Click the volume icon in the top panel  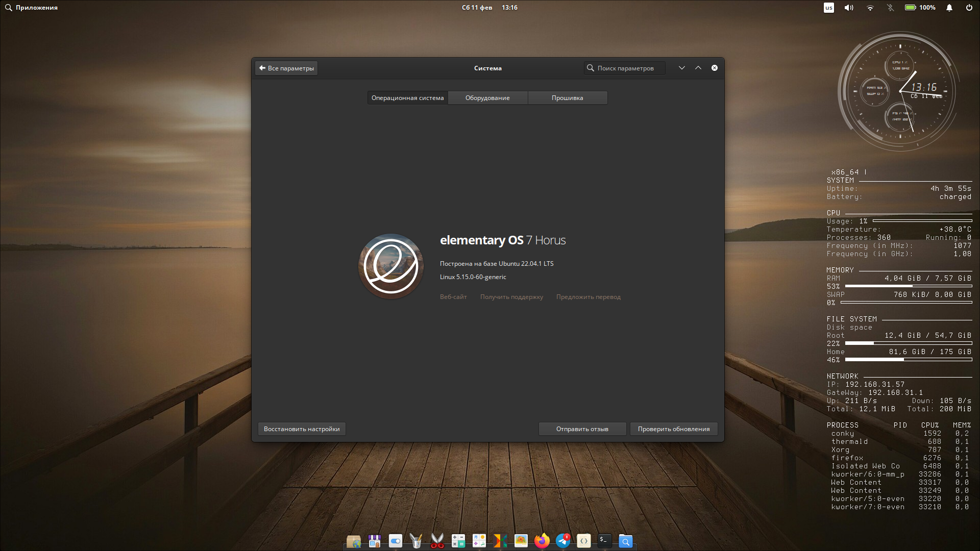(848, 8)
